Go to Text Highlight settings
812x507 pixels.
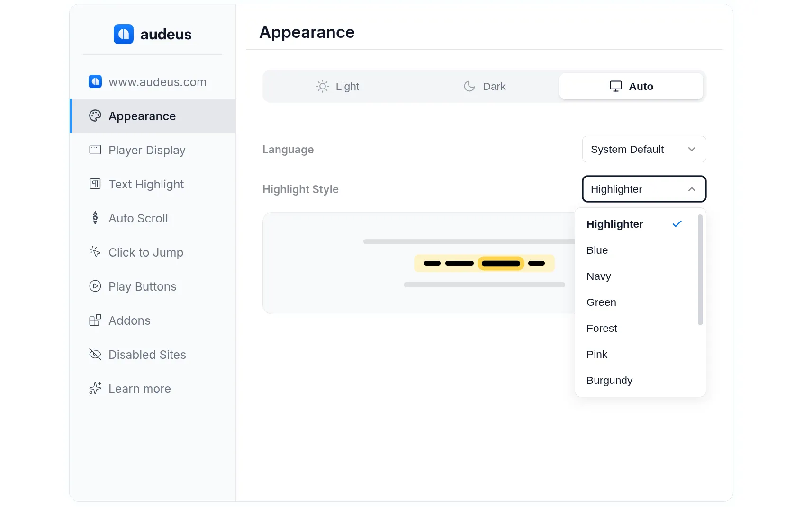153,184
